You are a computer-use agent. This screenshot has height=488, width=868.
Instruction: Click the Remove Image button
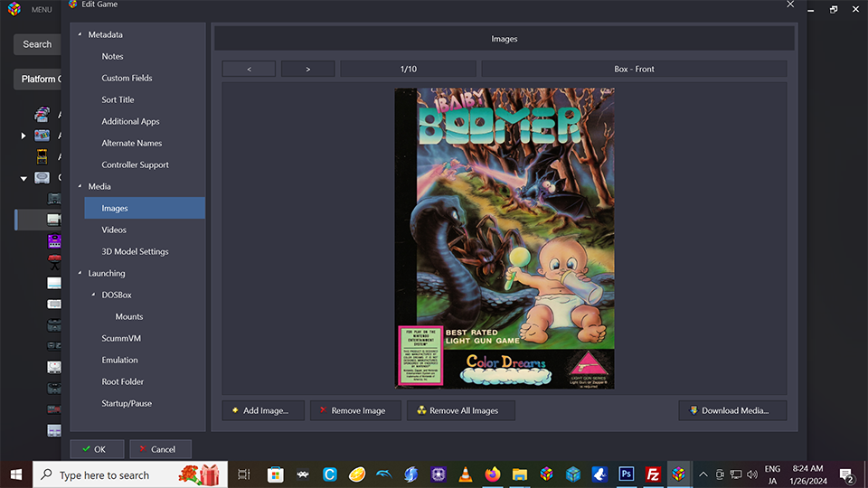(355, 410)
